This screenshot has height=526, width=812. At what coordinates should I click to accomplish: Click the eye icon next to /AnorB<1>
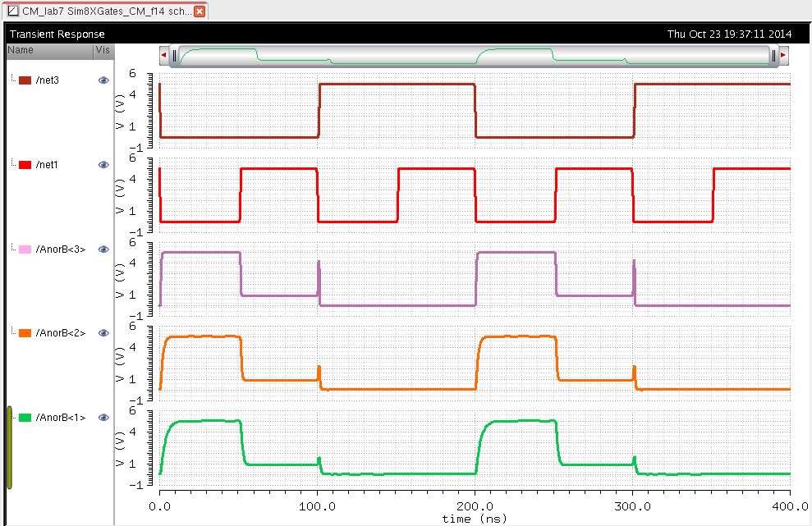click(103, 418)
